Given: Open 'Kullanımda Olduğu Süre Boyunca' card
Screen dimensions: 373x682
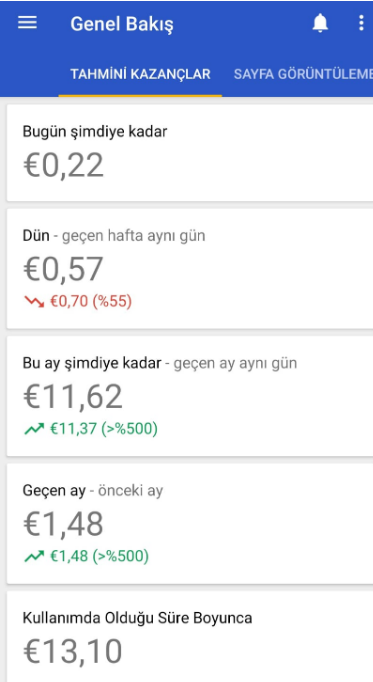Looking at the screenshot, I should [190, 637].
